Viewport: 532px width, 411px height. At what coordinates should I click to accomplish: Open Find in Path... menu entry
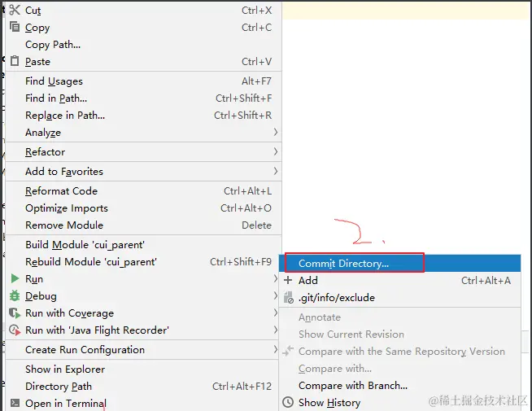(x=56, y=98)
